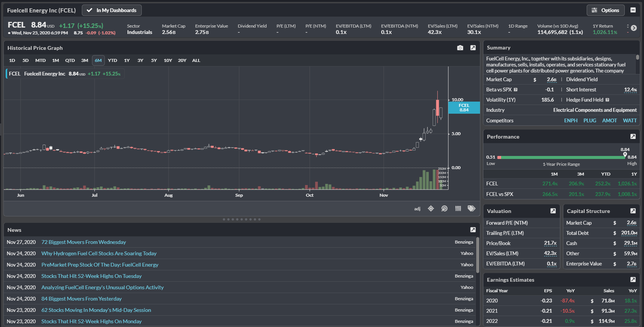The height and width of the screenshot is (327, 644).
Task: Click the 1-Year Price Range marker
Action: 625,154
